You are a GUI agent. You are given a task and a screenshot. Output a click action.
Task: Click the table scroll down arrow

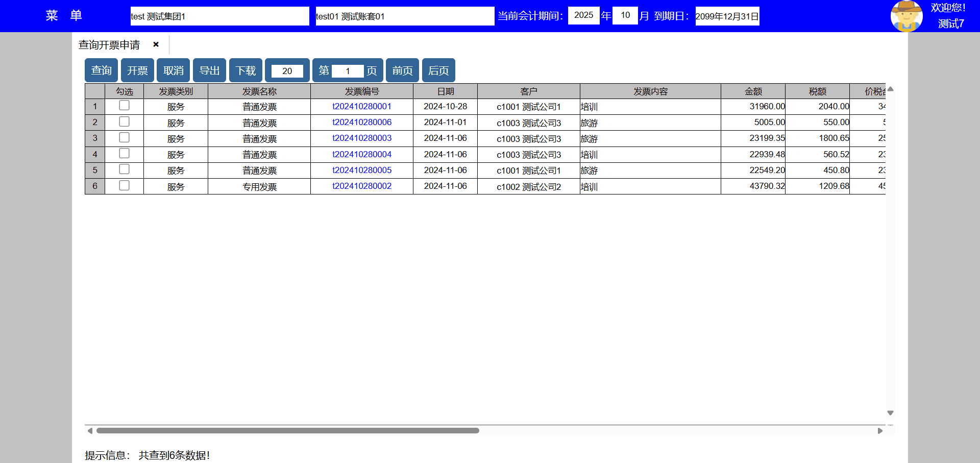[x=890, y=413]
